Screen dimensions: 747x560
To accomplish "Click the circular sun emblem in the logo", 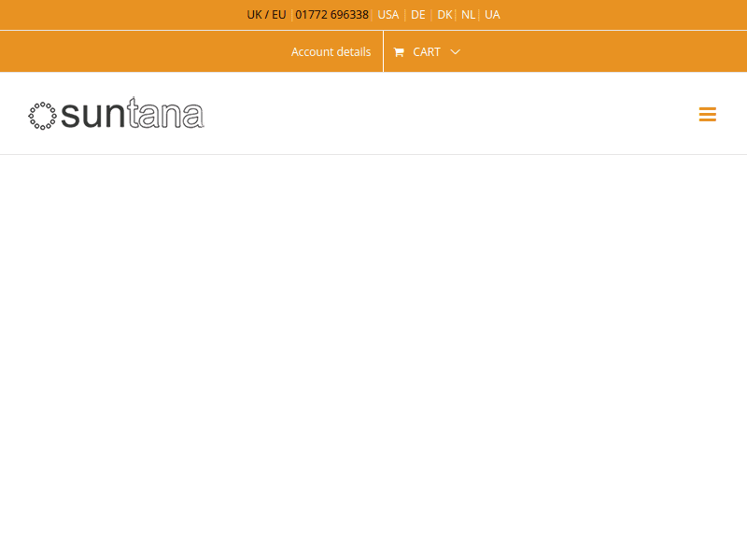I will click(x=43, y=113).
